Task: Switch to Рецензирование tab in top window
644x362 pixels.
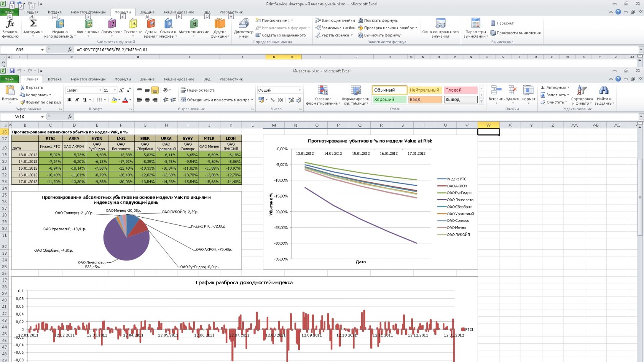Action: point(179,12)
